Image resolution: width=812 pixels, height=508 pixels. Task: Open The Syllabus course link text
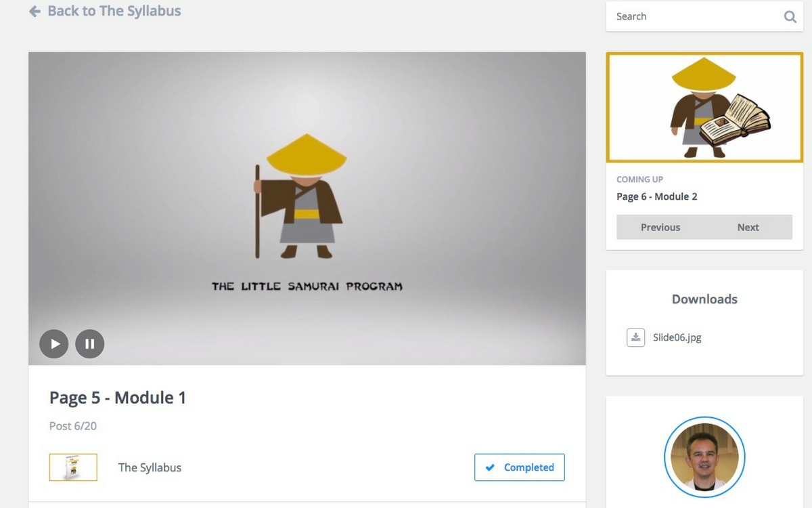point(150,467)
